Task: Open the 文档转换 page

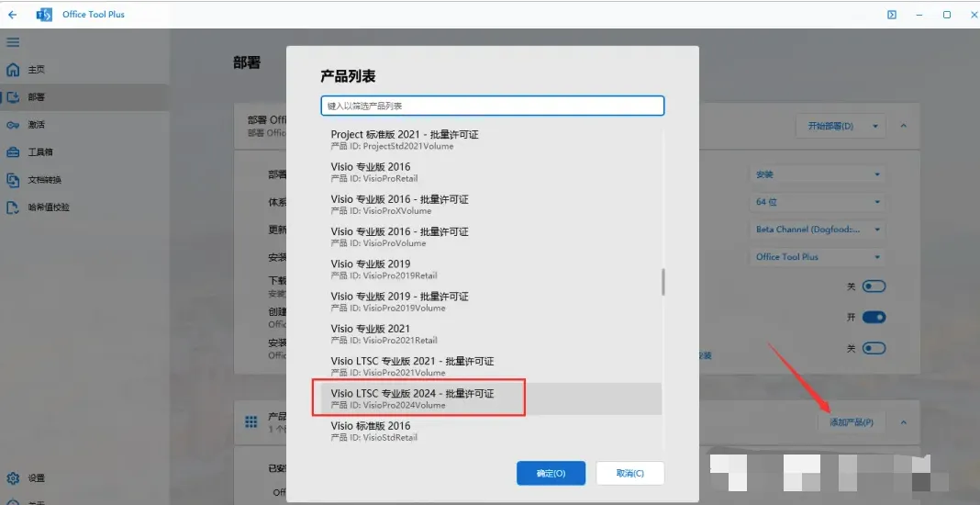Action: (x=84, y=180)
